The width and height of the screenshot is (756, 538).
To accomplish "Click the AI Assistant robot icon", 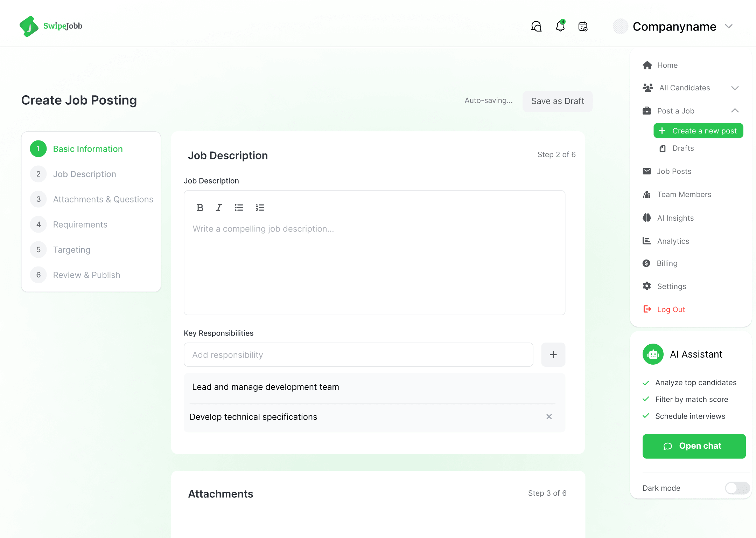I will point(653,354).
